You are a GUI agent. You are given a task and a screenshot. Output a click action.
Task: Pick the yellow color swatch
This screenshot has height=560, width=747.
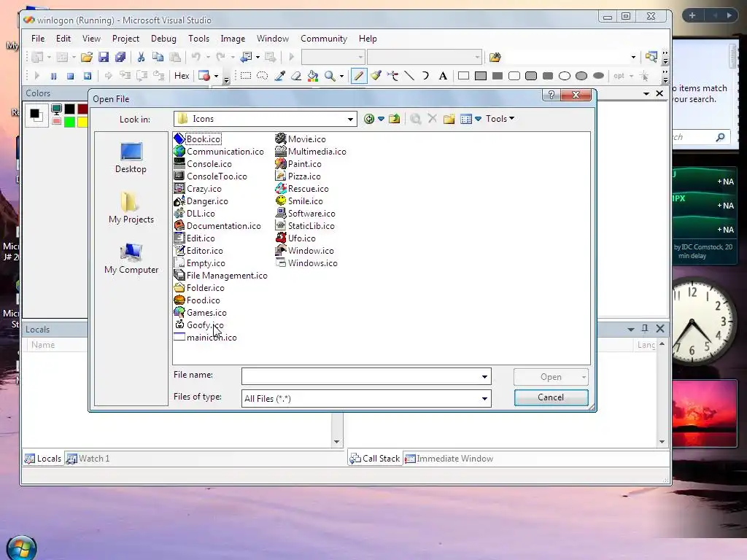pos(82,122)
